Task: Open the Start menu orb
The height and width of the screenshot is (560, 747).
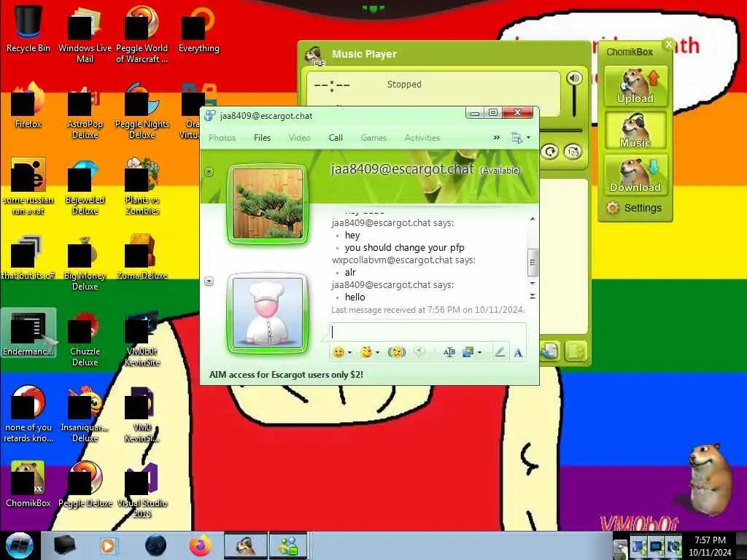Action: [20, 545]
